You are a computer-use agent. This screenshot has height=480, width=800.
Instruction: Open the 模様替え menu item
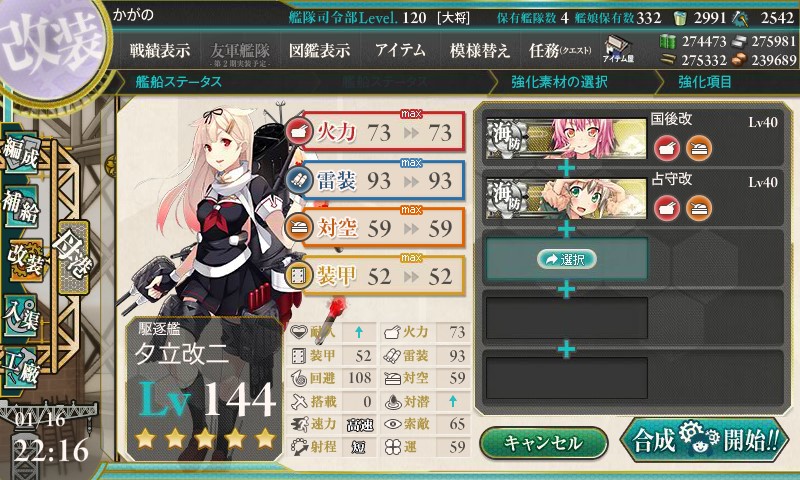click(x=480, y=50)
